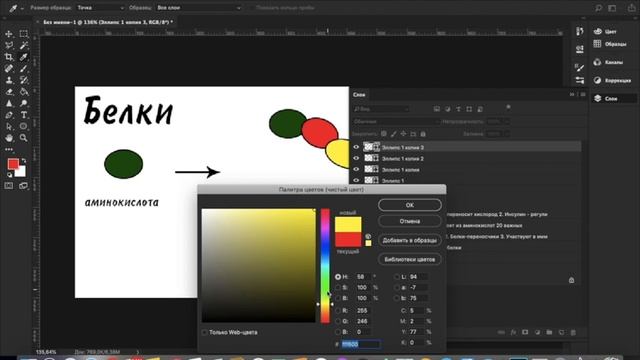Select the Type tool
640x360 pixels.
coord(24,115)
